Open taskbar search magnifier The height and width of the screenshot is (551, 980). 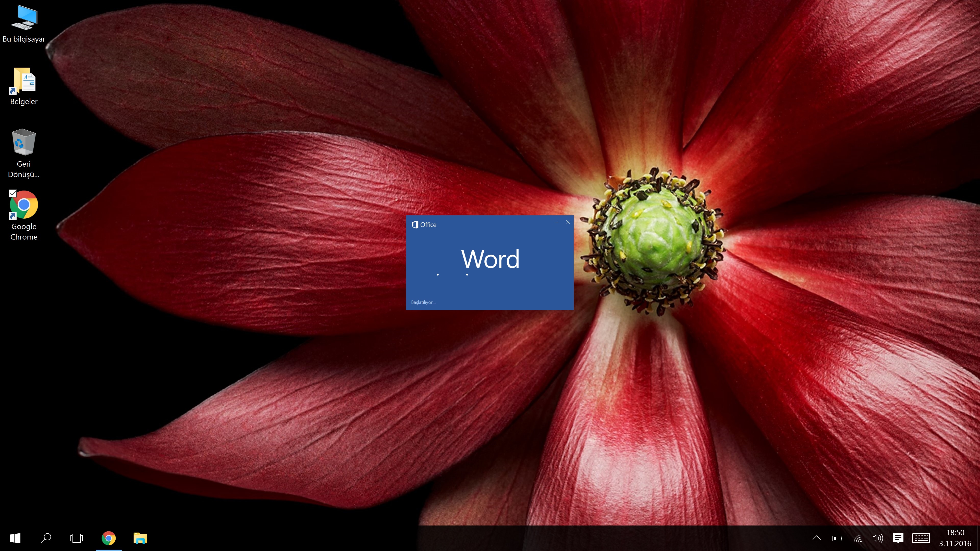46,538
